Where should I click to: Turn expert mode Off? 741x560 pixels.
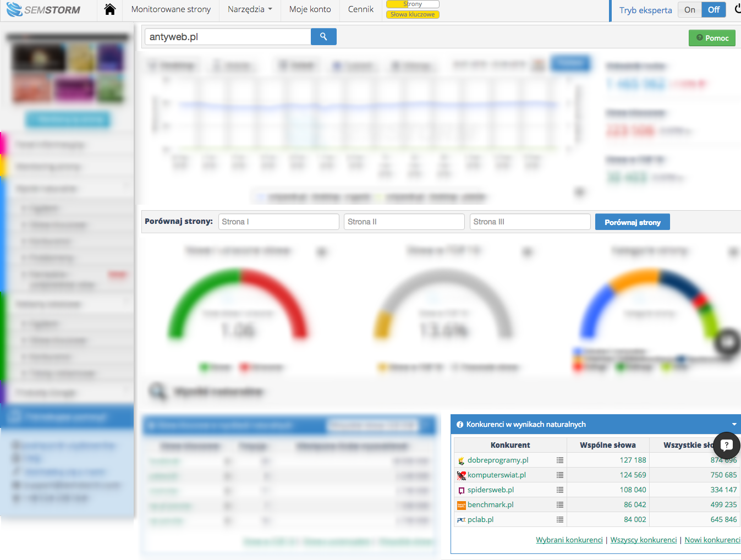click(x=714, y=10)
